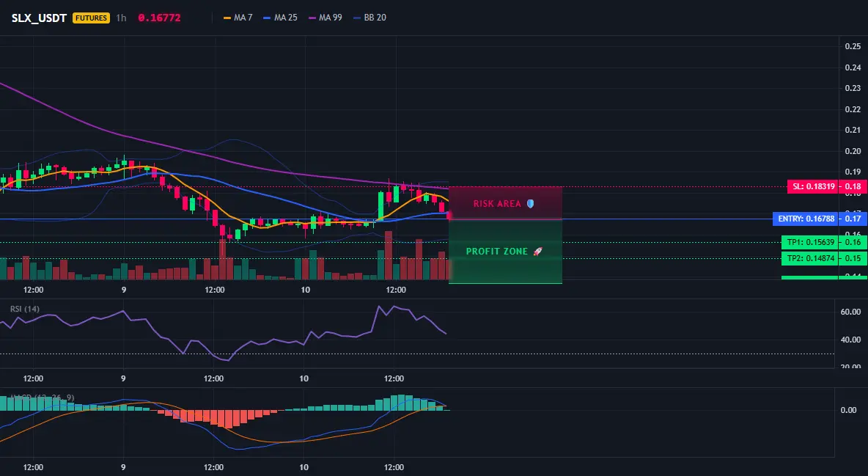This screenshot has height=476, width=868.
Task: Click the 0.25 price axis label
Action: point(853,46)
